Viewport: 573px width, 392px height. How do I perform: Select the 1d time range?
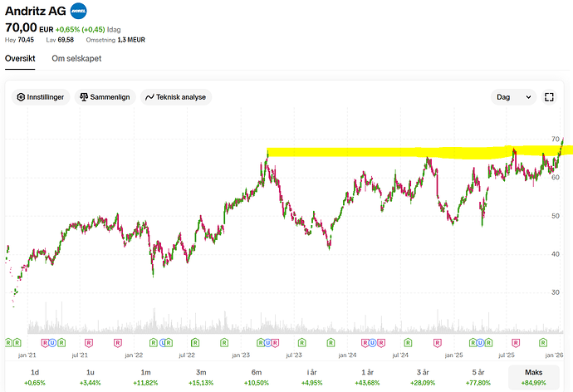34,376
